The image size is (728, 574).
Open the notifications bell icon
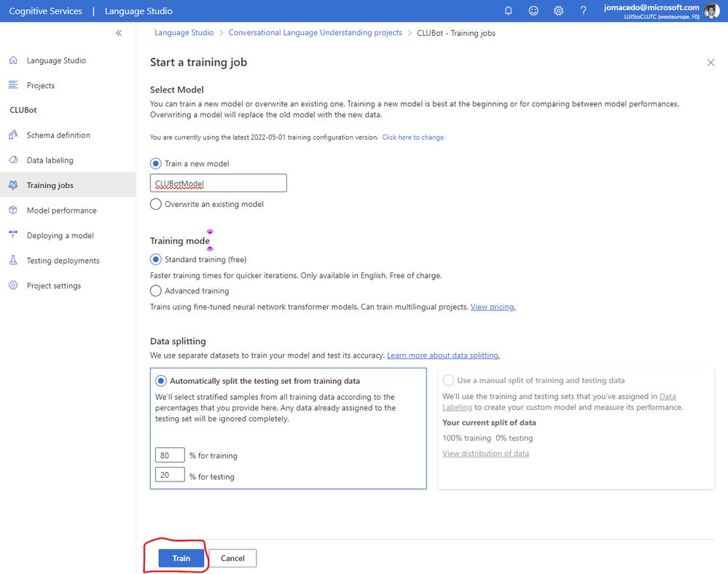tap(509, 11)
